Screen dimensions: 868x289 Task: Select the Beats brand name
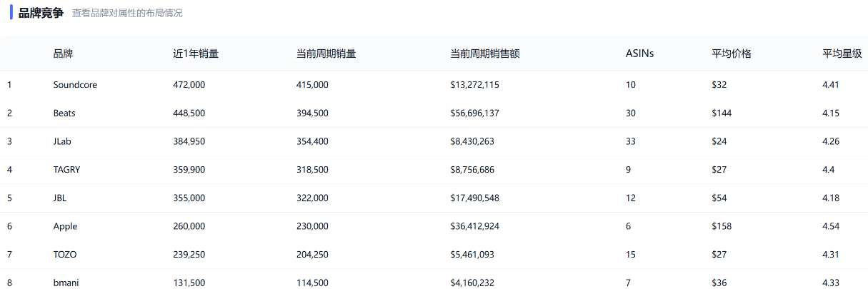pos(64,113)
